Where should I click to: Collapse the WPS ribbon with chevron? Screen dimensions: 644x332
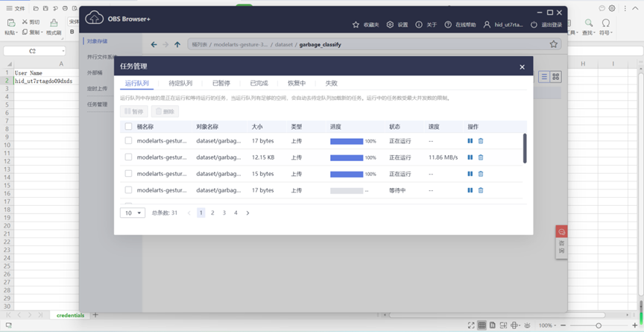point(637,8)
